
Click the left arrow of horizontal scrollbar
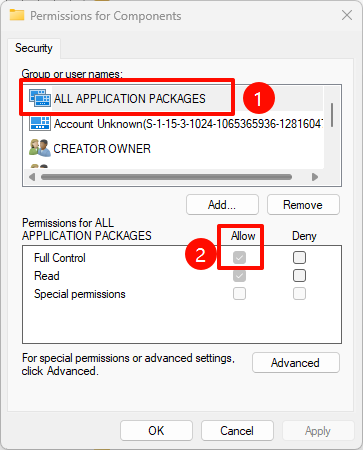(x=32, y=177)
